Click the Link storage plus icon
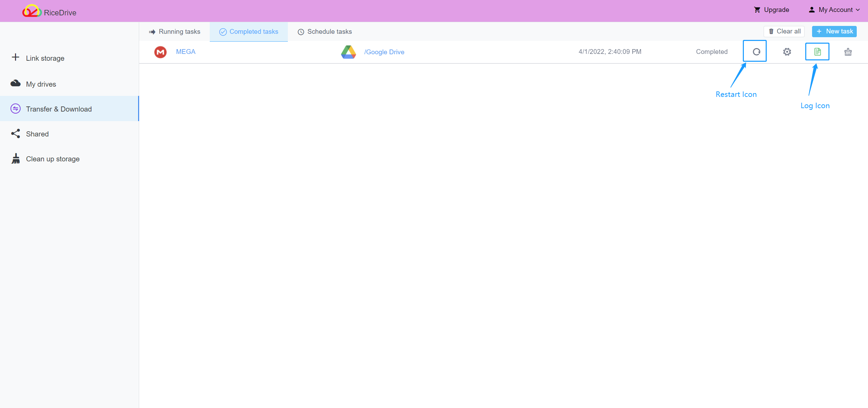The width and height of the screenshot is (868, 408). pos(15,58)
